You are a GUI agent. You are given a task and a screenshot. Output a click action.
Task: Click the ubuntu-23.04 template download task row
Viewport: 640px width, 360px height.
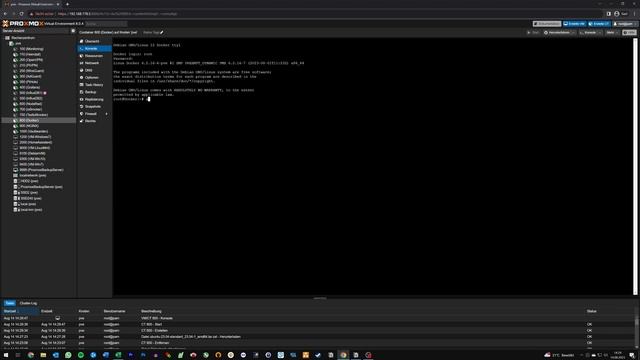pos(318,337)
